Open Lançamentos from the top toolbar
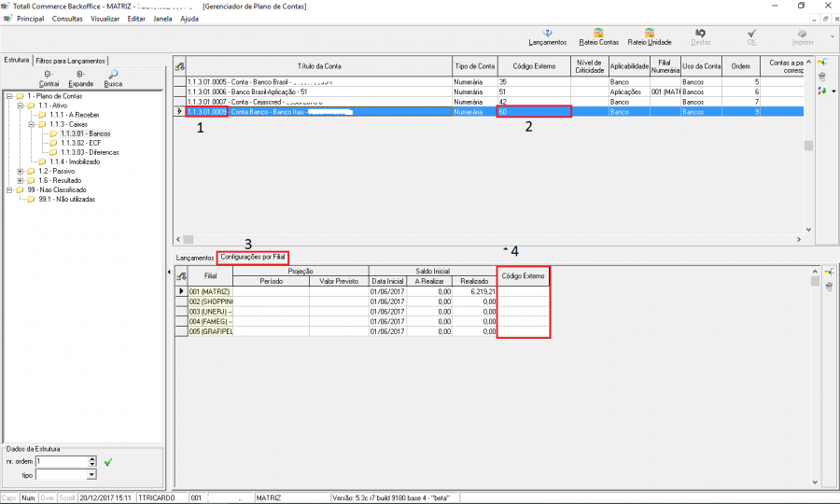The image size is (840, 504). [547, 36]
